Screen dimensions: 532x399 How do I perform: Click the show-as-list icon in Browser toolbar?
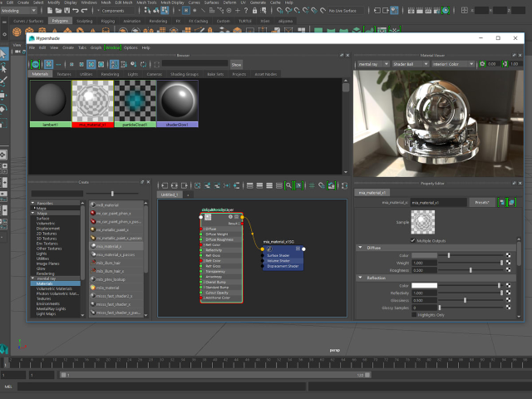[58, 64]
